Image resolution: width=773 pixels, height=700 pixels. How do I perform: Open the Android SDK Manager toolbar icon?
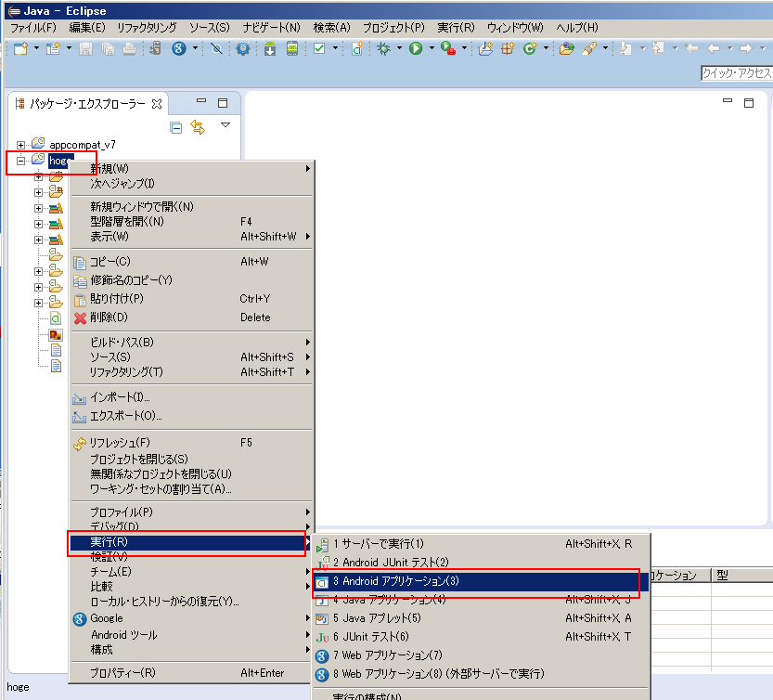pyautogui.click(x=270, y=48)
